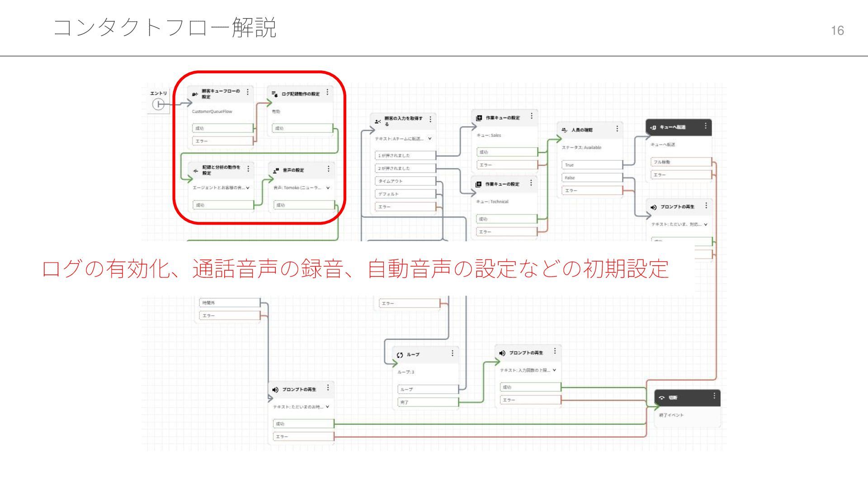Open kebab menu of ループ block
The height and width of the screenshot is (488, 868).
point(453,353)
